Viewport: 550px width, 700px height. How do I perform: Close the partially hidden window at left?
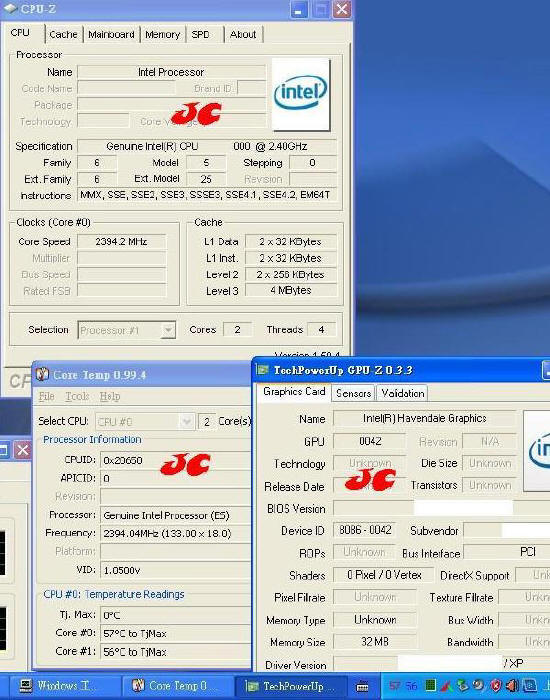point(22,450)
